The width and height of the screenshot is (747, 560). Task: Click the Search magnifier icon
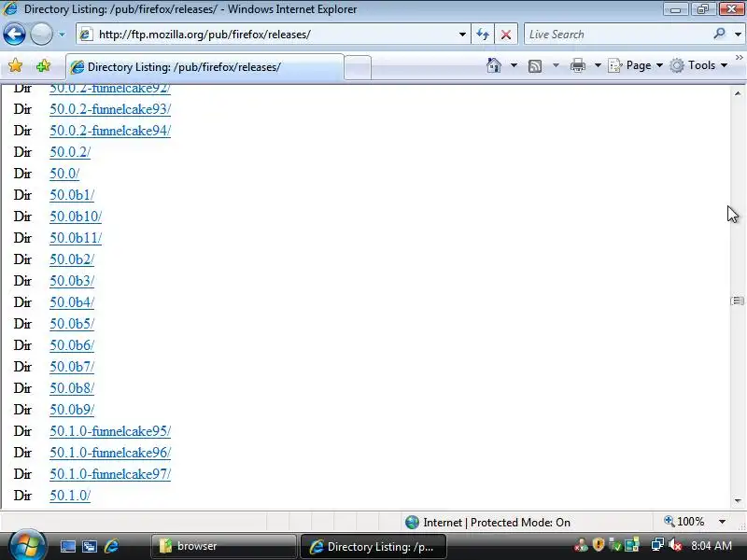coord(719,34)
